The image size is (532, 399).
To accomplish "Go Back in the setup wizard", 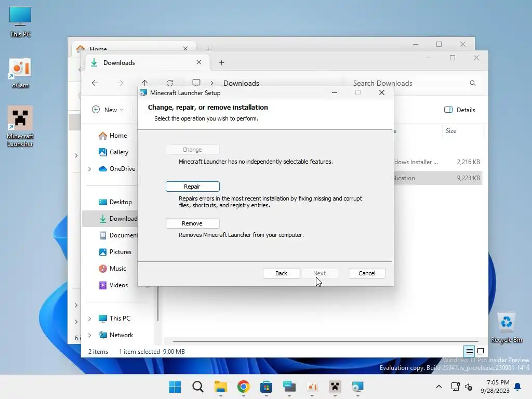I will 281,273.
